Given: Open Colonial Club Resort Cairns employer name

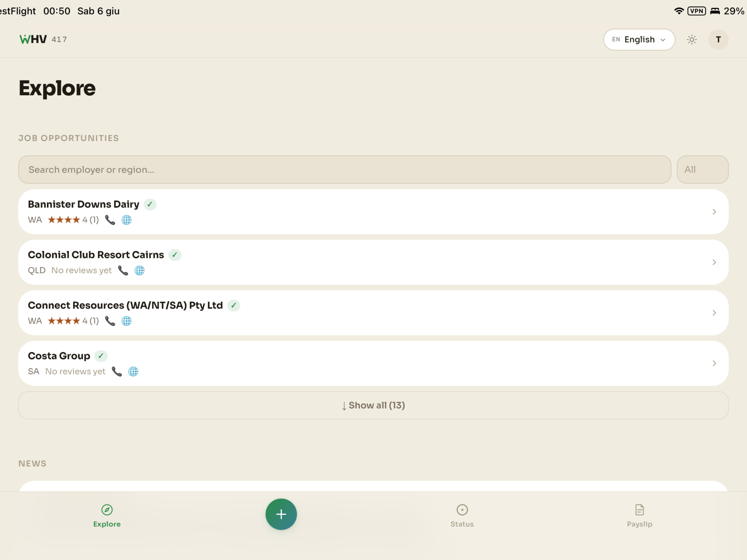Looking at the screenshot, I should (96, 255).
